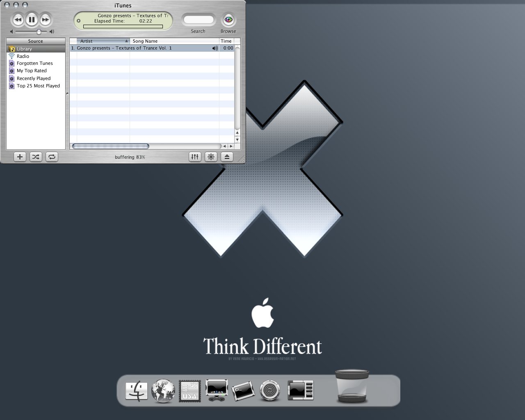Image resolution: width=525 pixels, height=420 pixels.
Task: Click the horizontal scroll right arrow
Action: point(231,146)
